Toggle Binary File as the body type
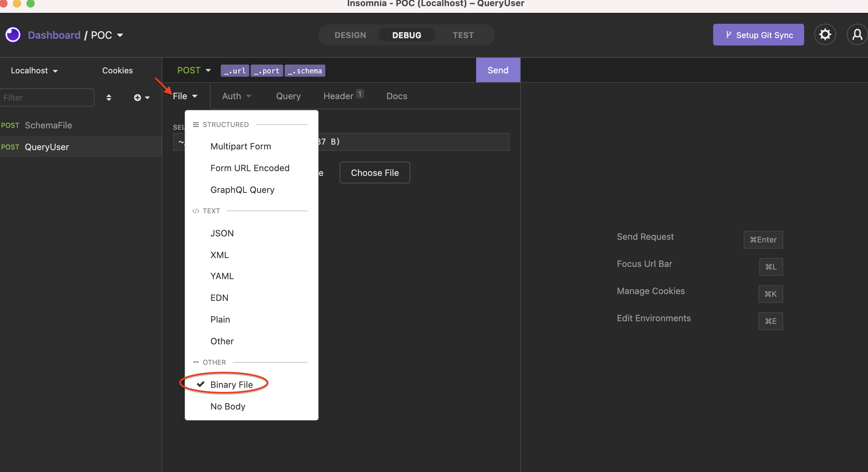Screen dimensions: 868x472 [232, 384]
